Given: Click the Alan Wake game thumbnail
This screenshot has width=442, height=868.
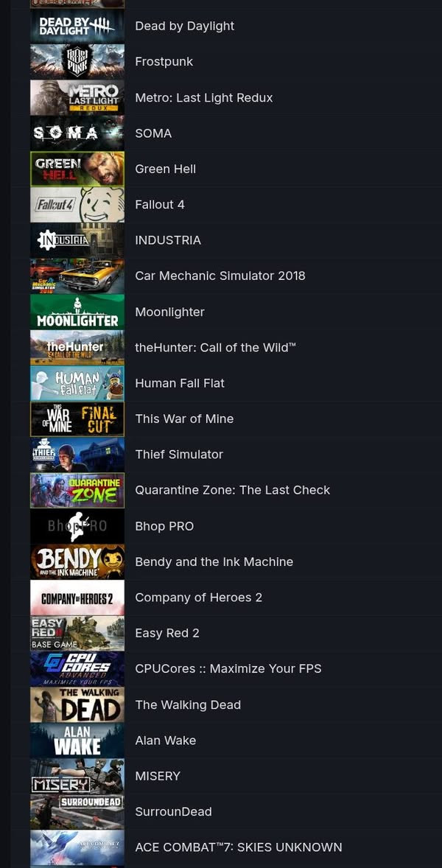Looking at the screenshot, I should pyautogui.click(x=77, y=740).
